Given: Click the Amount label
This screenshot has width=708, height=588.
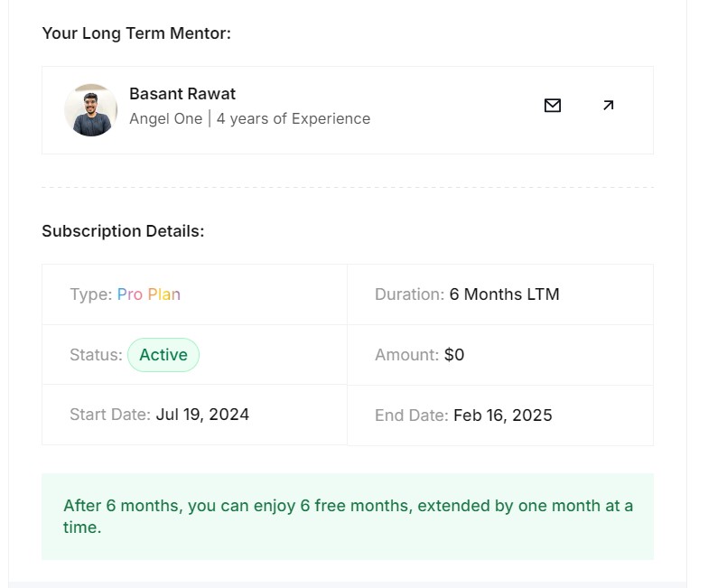Looking at the screenshot, I should 406,355.
